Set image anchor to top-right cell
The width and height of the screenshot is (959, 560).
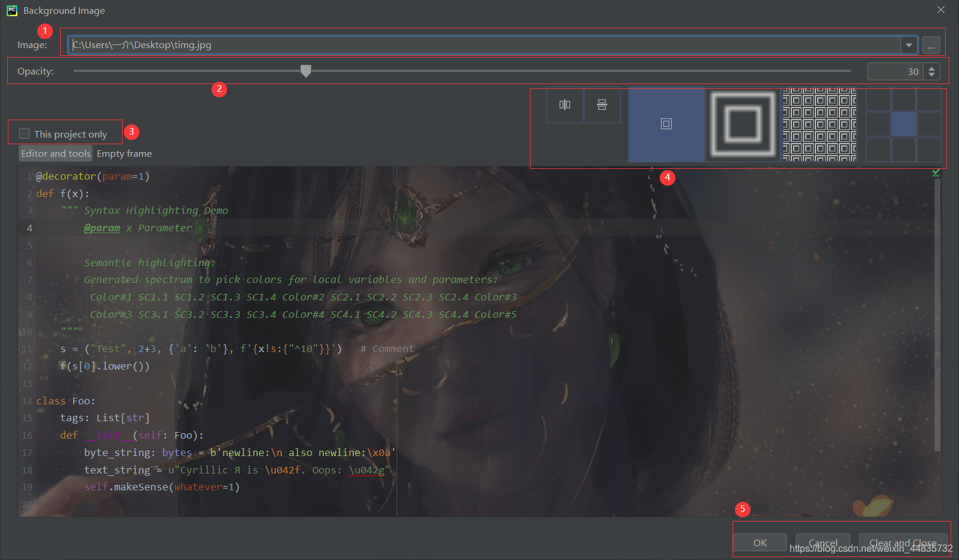click(929, 99)
